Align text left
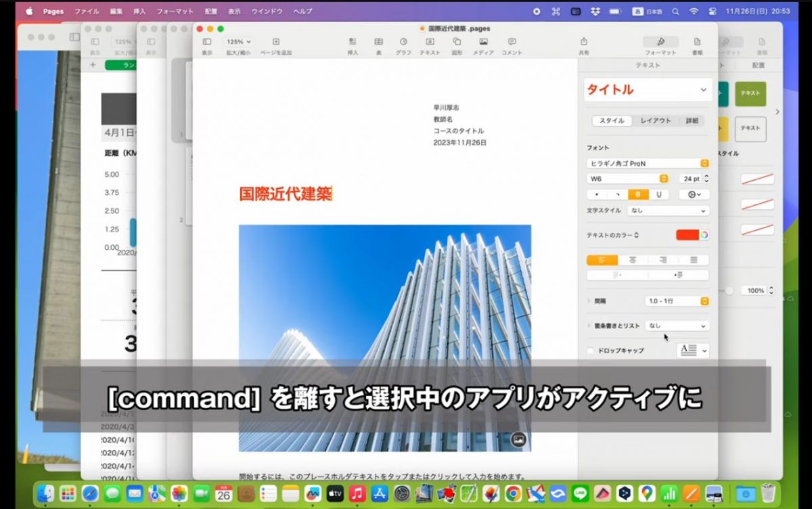 point(602,260)
